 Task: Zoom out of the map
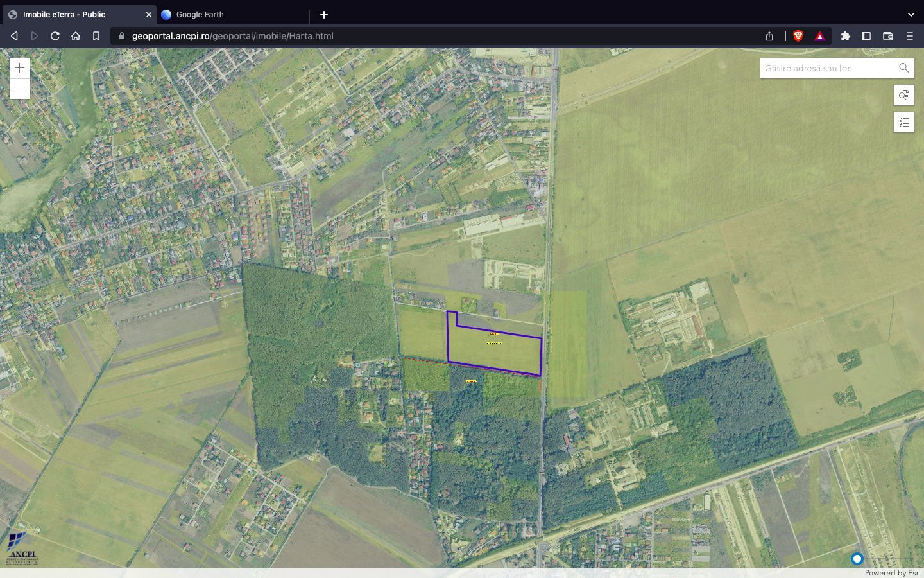pos(20,89)
